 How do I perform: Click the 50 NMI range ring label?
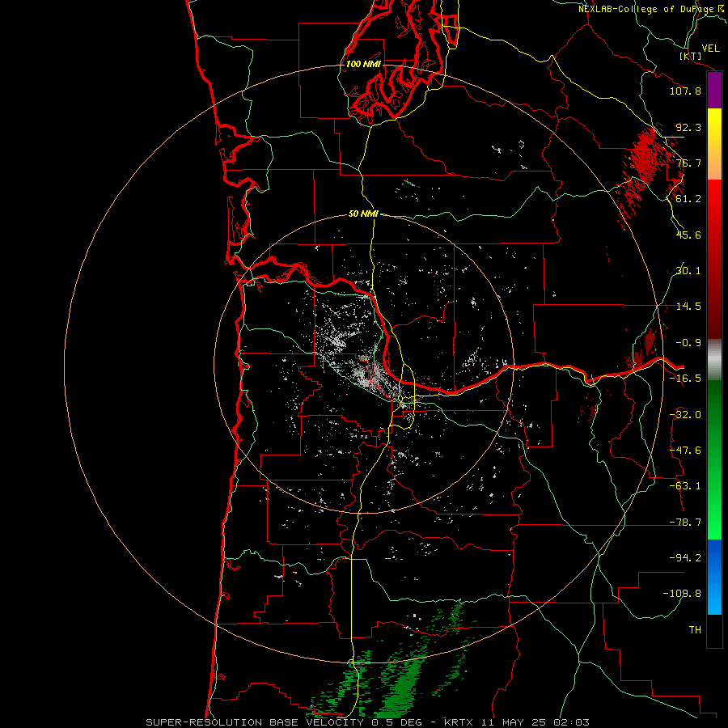(363, 214)
